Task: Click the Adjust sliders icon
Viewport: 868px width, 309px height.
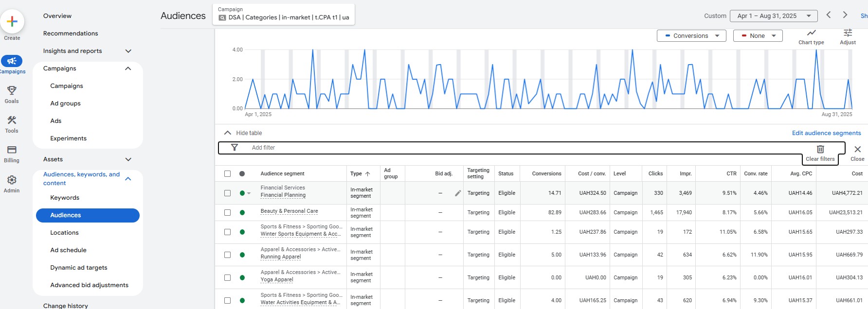Action: pos(848,33)
